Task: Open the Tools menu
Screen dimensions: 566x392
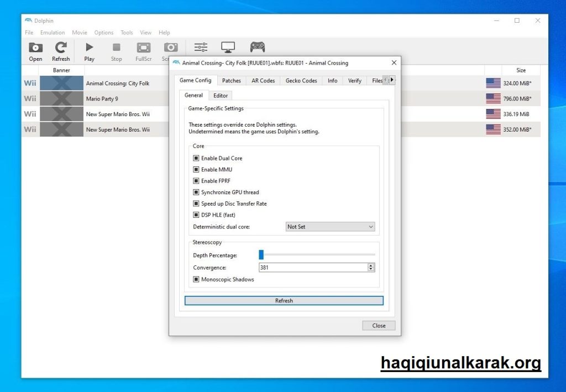Action: [127, 33]
